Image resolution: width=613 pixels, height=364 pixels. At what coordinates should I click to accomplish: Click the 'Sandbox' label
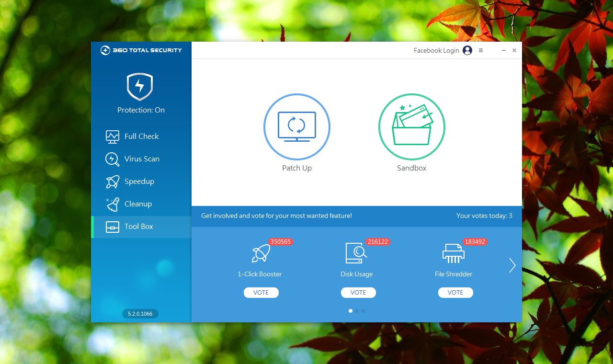pyautogui.click(x=412, y=168)
